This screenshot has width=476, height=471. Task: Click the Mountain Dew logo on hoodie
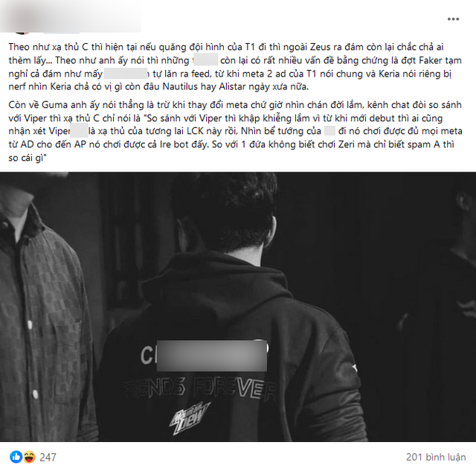tap(190, 418)
